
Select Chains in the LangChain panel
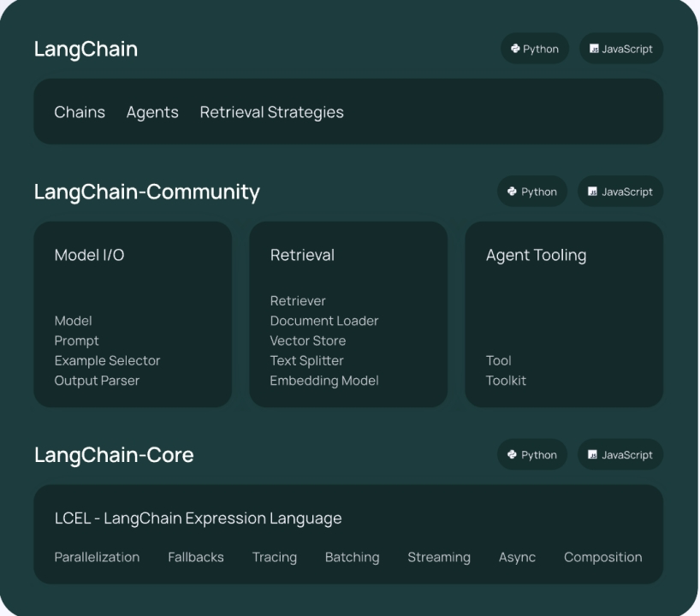pos(80,112)
